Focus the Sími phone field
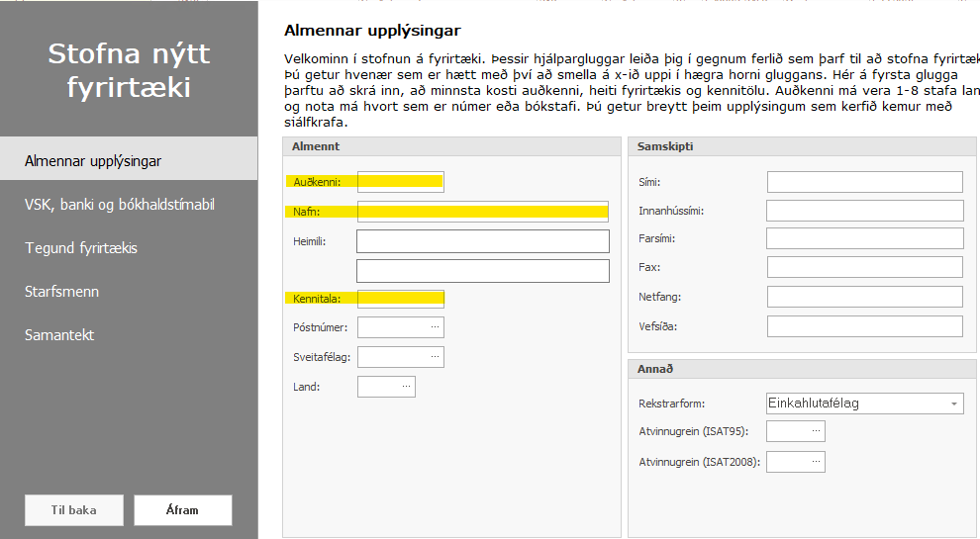 pos(864,182)
